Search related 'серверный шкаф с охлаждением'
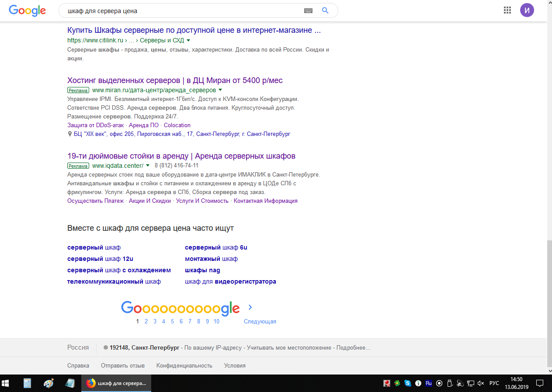 tap(119, 270)
